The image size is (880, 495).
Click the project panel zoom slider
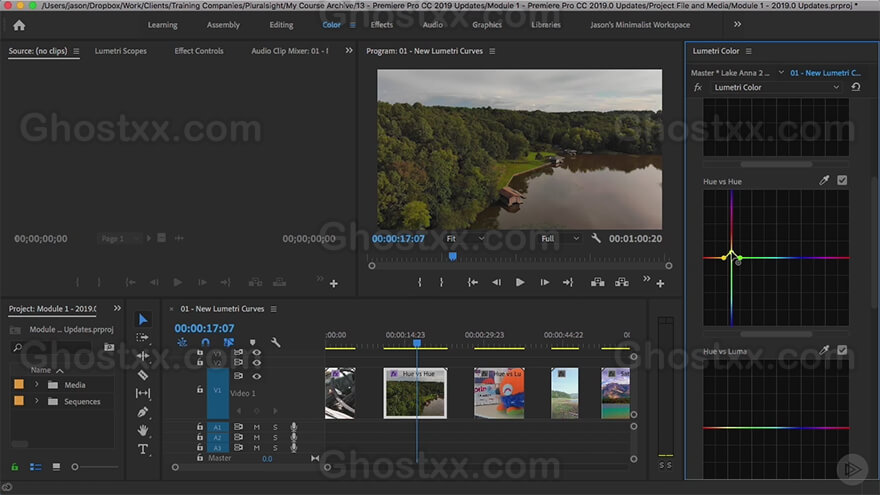pyautogui.click(x=75, y=467)
